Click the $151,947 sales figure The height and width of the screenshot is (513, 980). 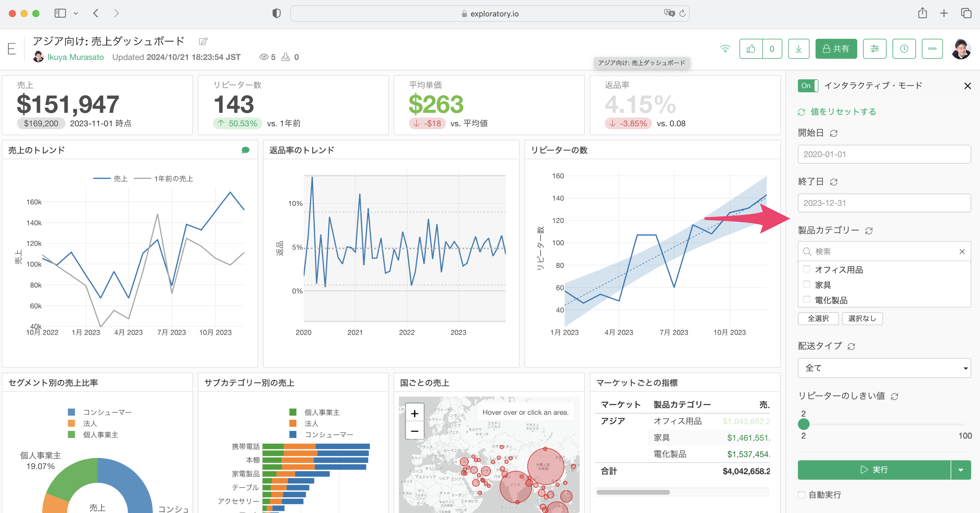coord(68,104)
